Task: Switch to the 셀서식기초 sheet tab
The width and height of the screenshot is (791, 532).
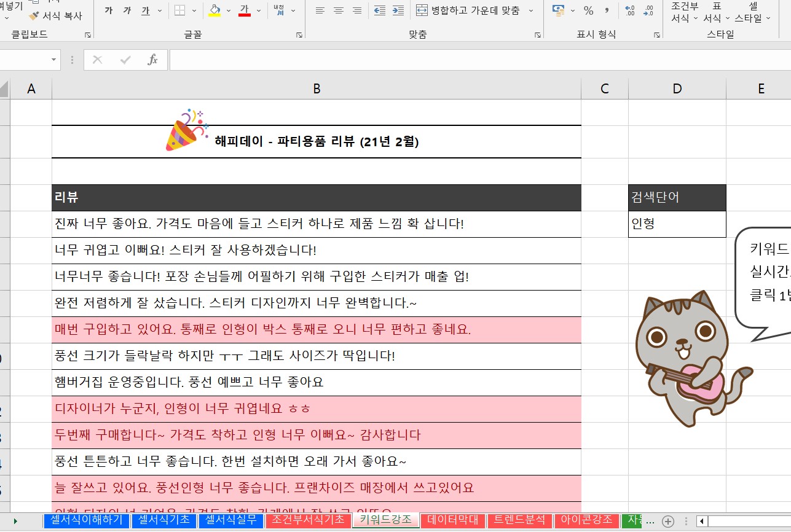Action: 164,520
